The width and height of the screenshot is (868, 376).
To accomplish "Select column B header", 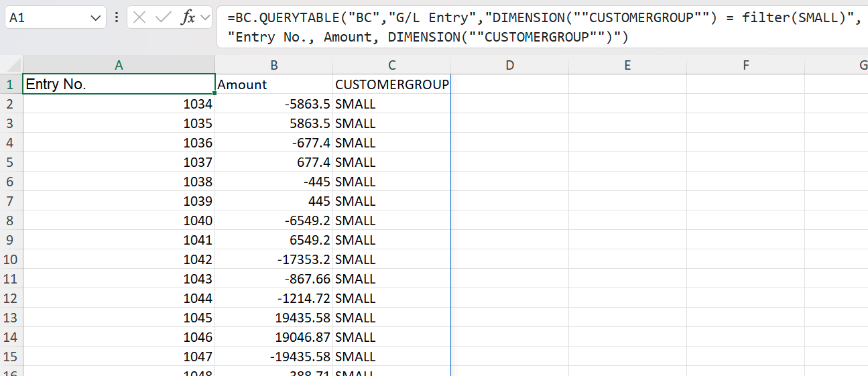I will pyautogui.click(x=274, y=65).
